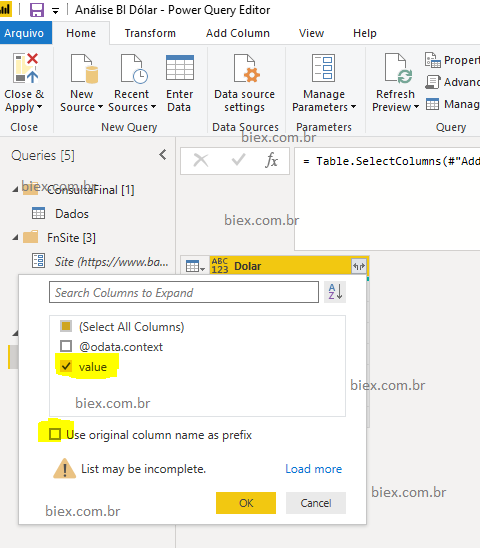Open the table menu dropdown icon
This screenshot has height=548, width=480.
click(x=195, y=266)
